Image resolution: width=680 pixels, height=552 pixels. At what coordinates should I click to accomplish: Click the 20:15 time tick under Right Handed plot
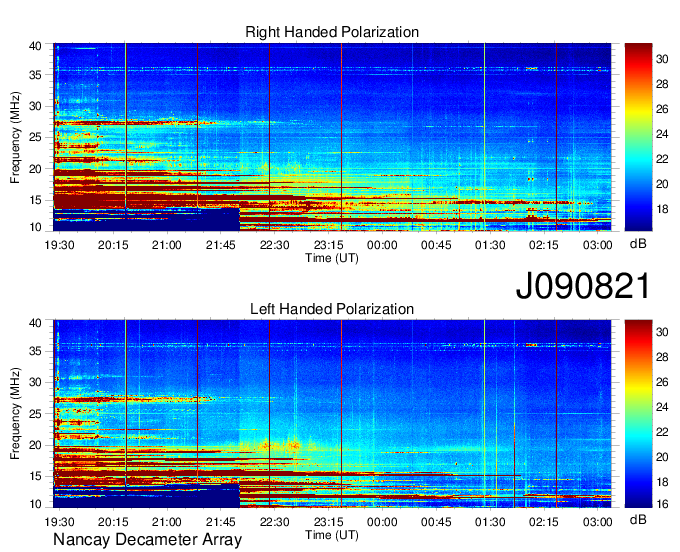113,245
